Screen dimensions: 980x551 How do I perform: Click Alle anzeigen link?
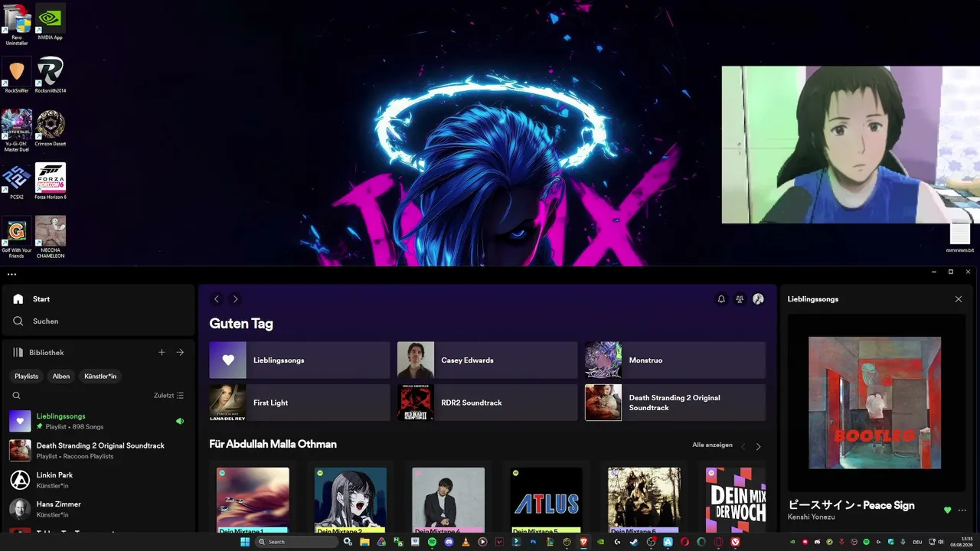coord(712,445)
